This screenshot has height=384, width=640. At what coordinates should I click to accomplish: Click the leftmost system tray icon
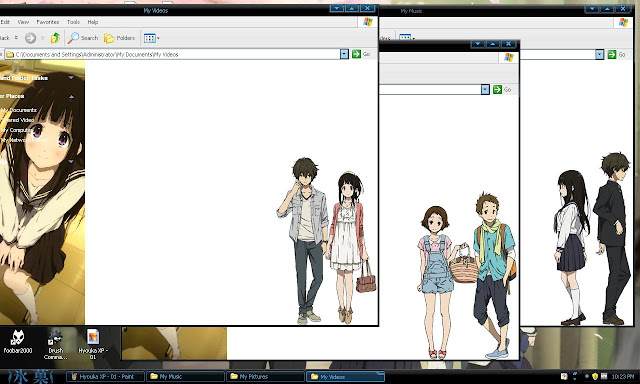(x=564, y=376)
